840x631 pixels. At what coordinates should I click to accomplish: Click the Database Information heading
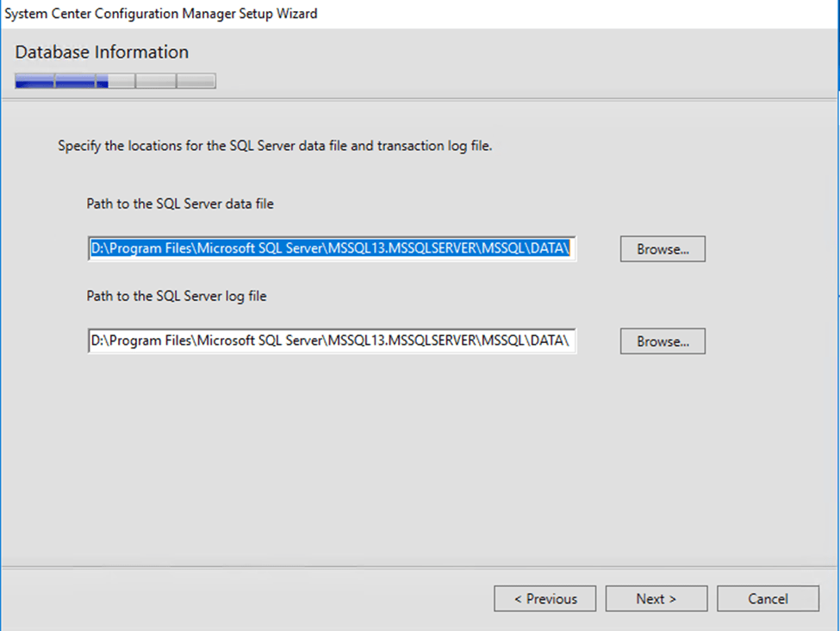tap(102, 52)
